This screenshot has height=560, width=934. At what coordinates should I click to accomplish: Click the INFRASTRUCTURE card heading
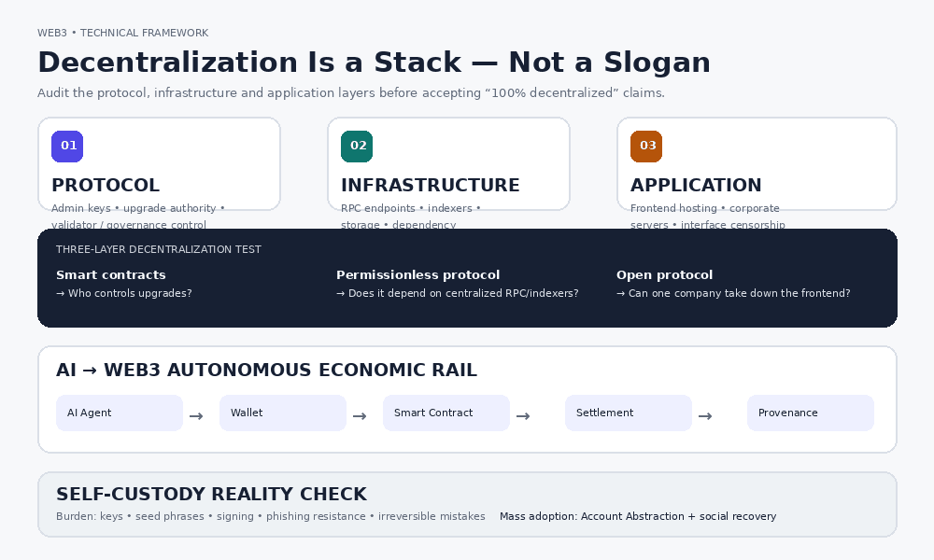430,185
